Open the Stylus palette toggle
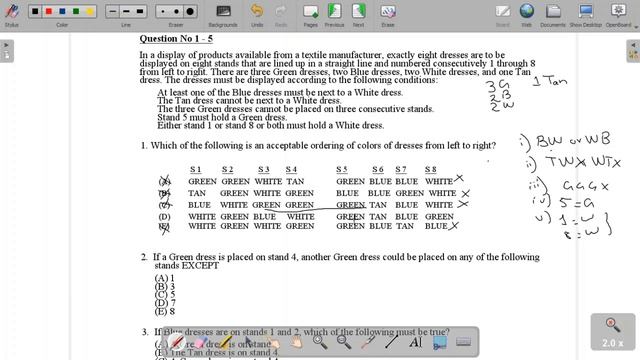 coord(11,14)
